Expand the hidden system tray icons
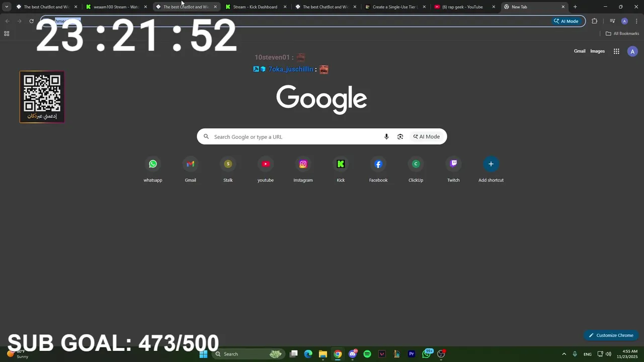This screenshot has width=644, height=362. click(x=564, y=354)
